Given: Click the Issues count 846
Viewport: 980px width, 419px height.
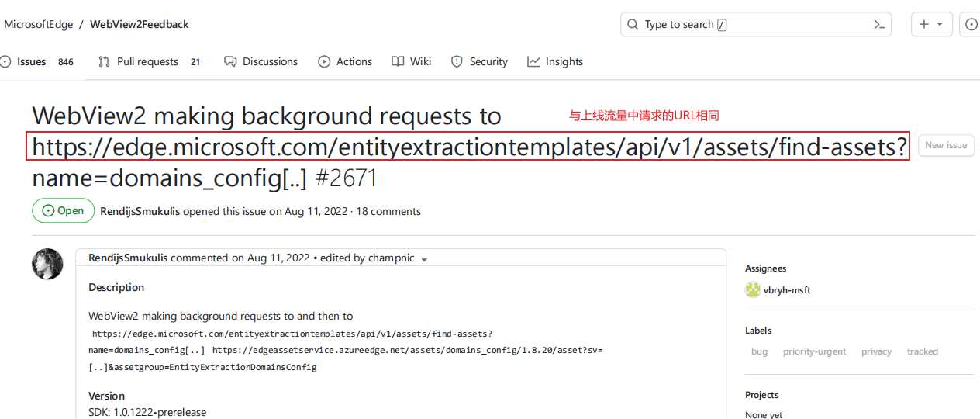Looking at the screenshot, I should coord(66,62).
